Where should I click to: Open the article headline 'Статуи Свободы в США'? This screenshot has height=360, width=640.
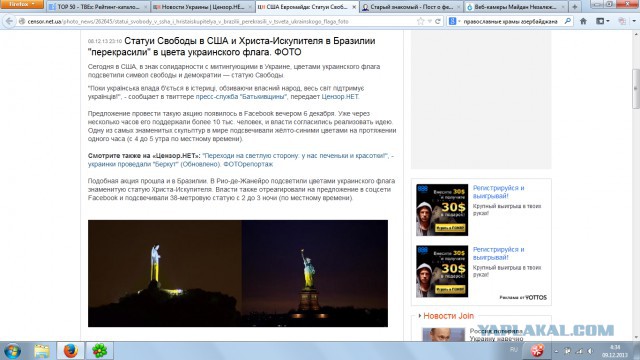[x=231, y=46]
